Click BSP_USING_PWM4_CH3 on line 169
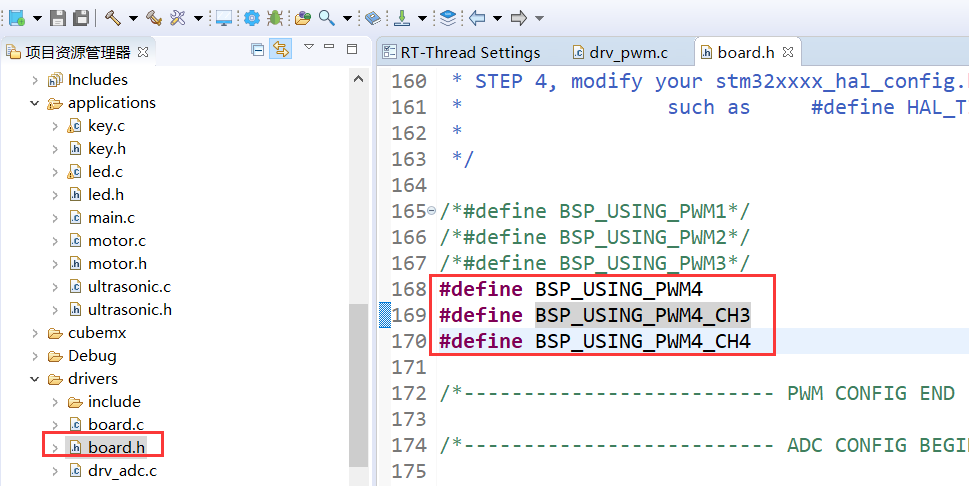The height and width of the screenshot is (486, 969). 643,315
